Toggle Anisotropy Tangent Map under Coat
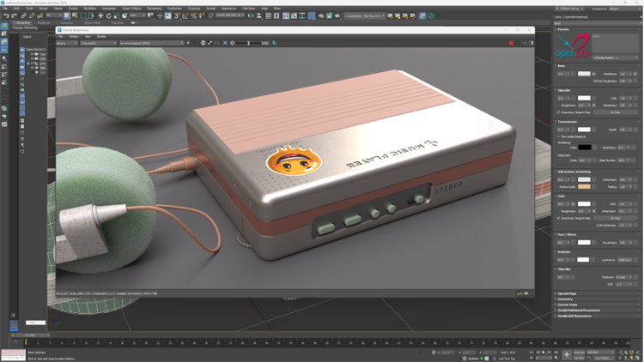Screen dimensions: 644x362 tap(559, 218)
